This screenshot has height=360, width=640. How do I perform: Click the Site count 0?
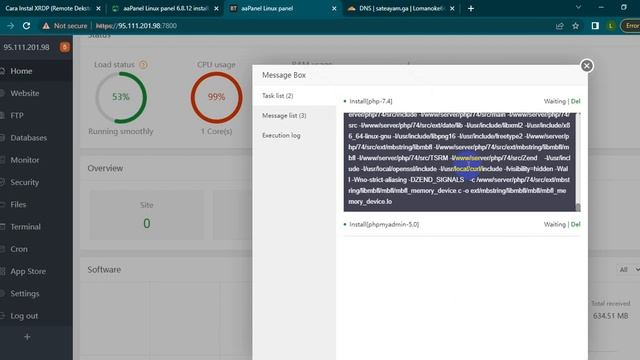(147, 223)
